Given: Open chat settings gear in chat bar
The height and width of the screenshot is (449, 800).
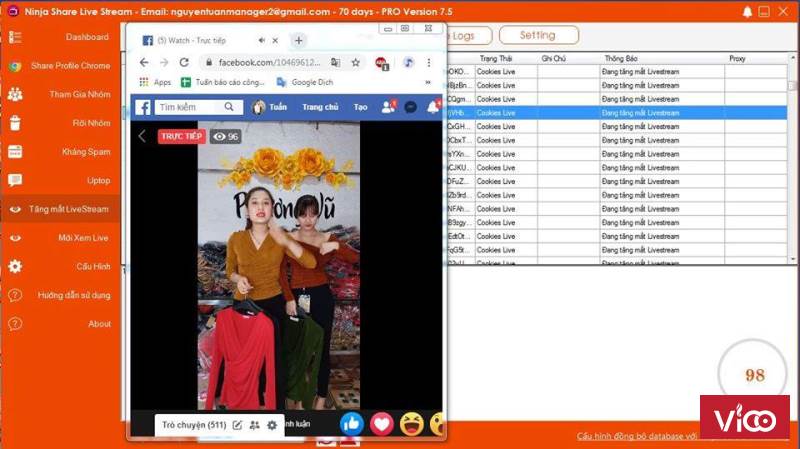Looking at the screenshot, I should click(272, 425).
